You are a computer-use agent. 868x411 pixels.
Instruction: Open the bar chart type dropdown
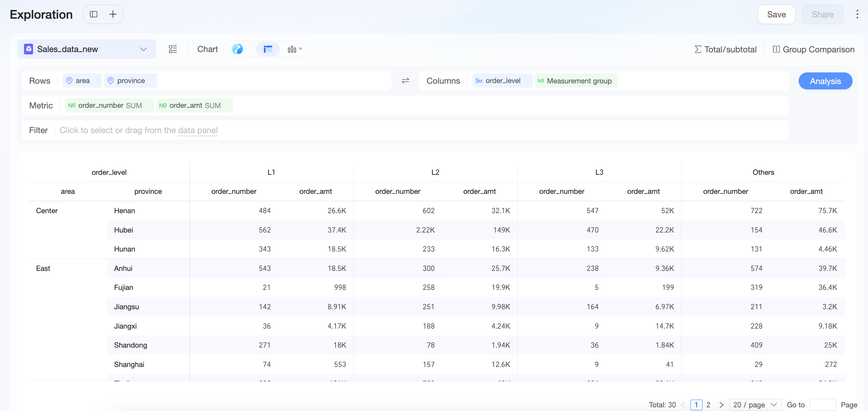coord(295,49)
